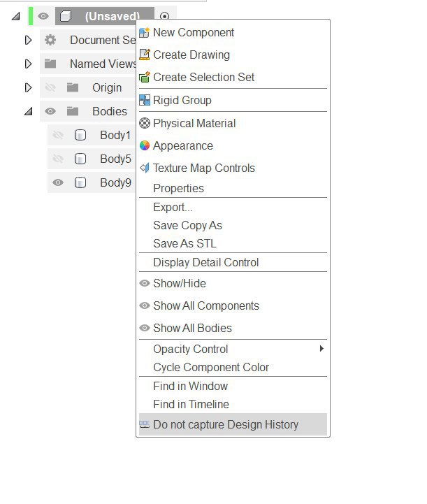Show the hidden Origin folder
This screenshot has width=427, height=504.
(50, 87)
